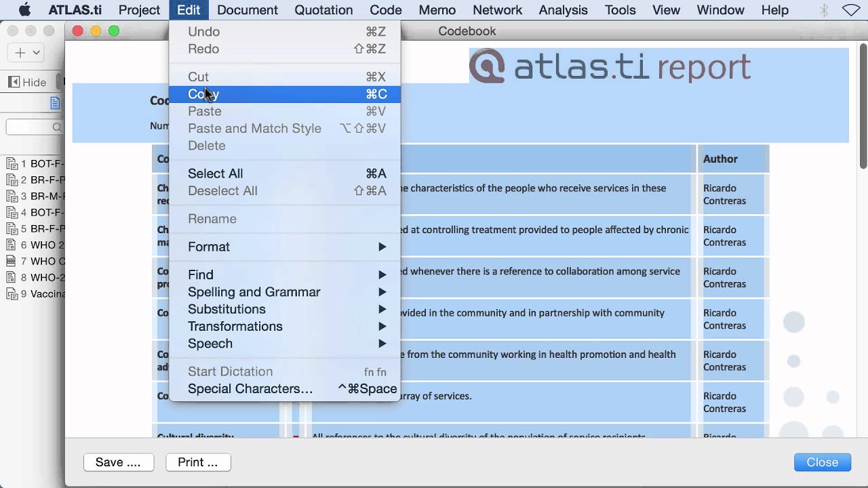Open the Help menu
This screenshot has width=868, height=488.
774,10
